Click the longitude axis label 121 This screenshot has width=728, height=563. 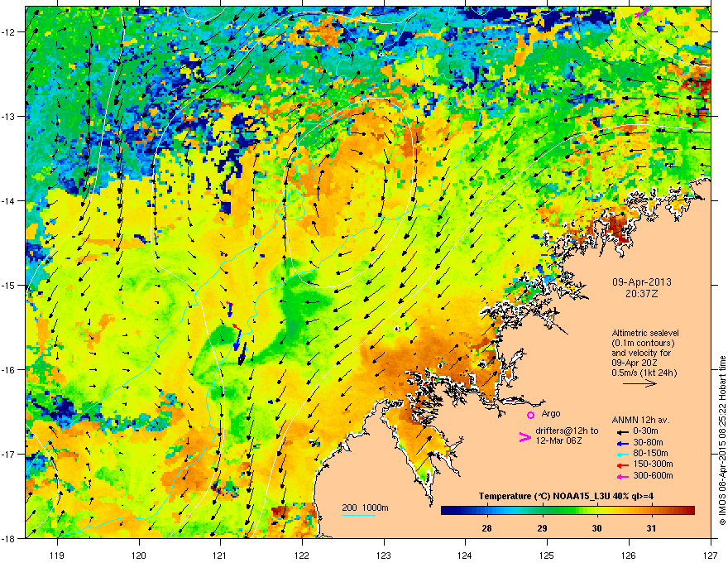click(220, 555)
